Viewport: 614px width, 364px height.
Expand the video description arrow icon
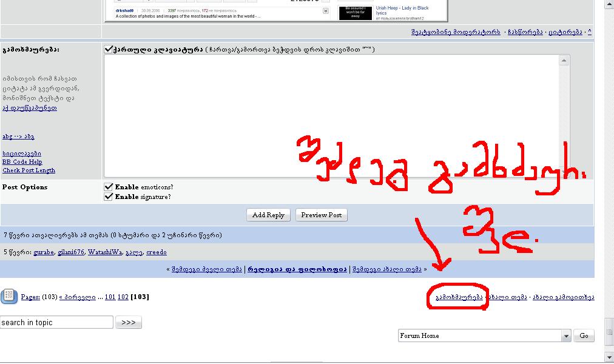326,11
